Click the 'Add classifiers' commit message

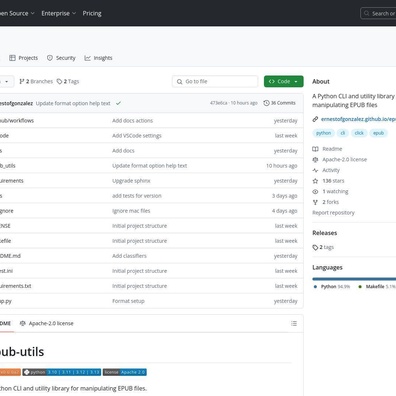pyautogui.click(x=129, y=256)
